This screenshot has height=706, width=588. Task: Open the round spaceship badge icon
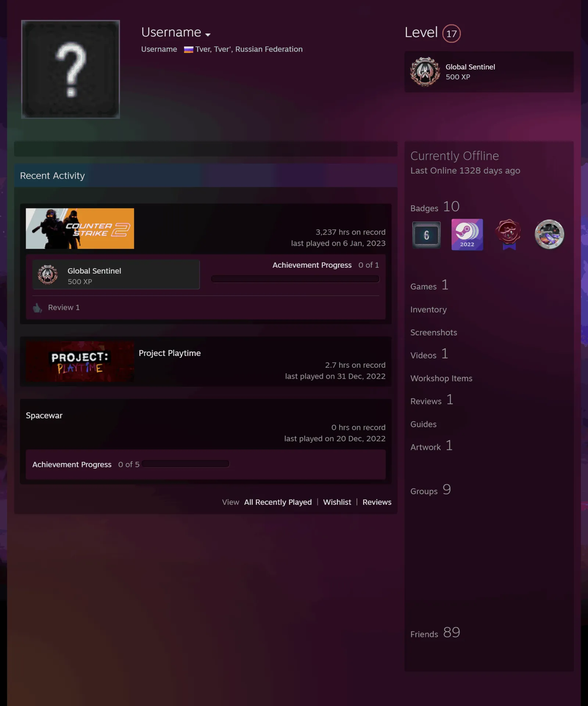[x=549, y=234]
